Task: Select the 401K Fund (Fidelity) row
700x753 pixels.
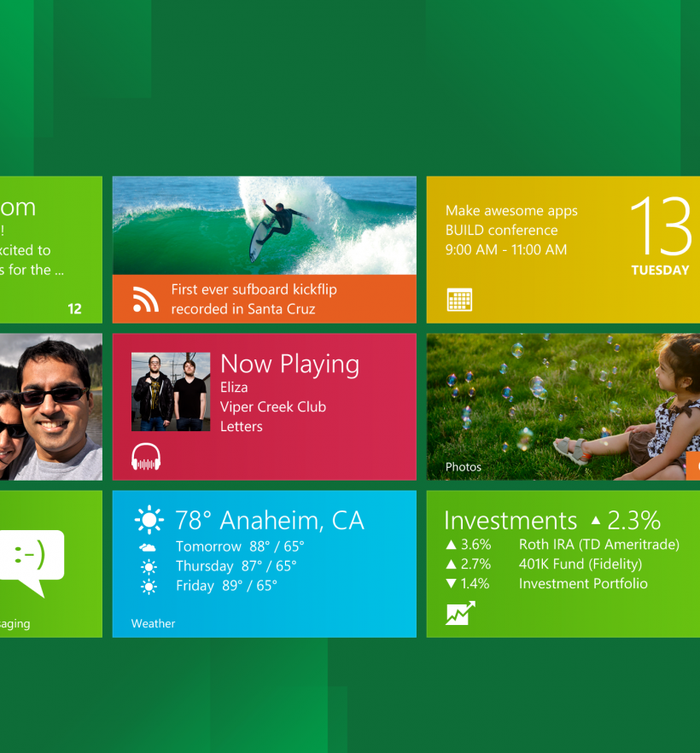Action: click(x=580, y=563)
